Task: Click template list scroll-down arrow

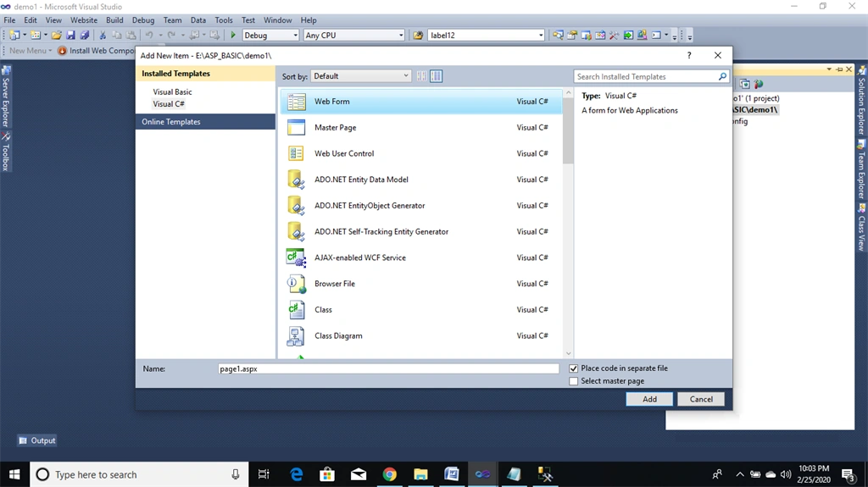Action: tap(568, 353)
